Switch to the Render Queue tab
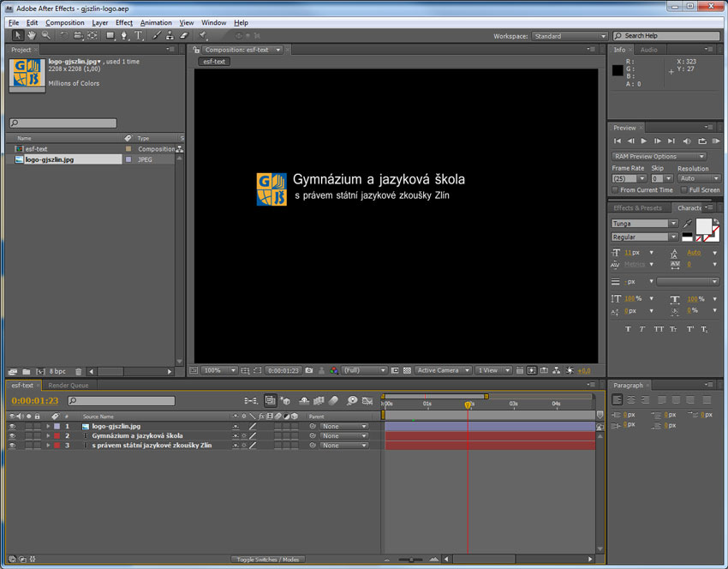Screen dimensions: 728x569 point(68,385)
